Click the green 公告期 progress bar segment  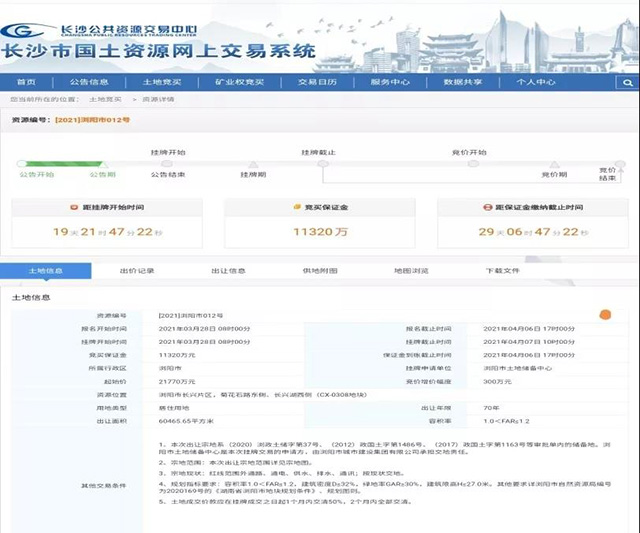click(x=62, y=163)
